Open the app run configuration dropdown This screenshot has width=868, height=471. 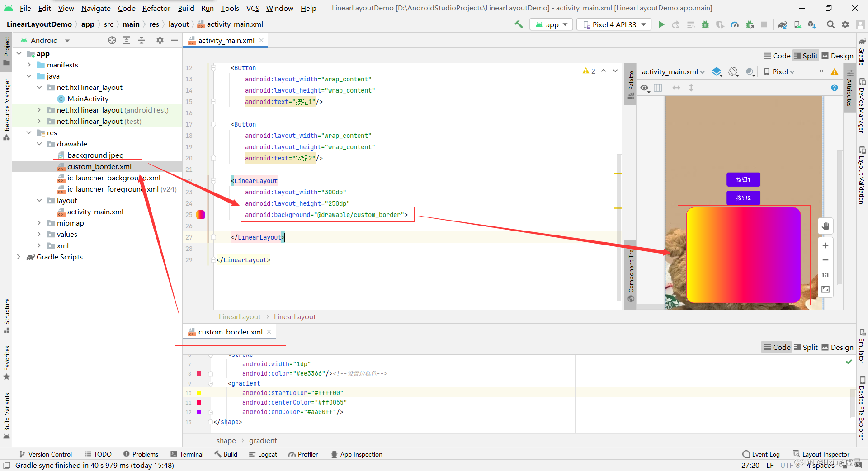552,24
